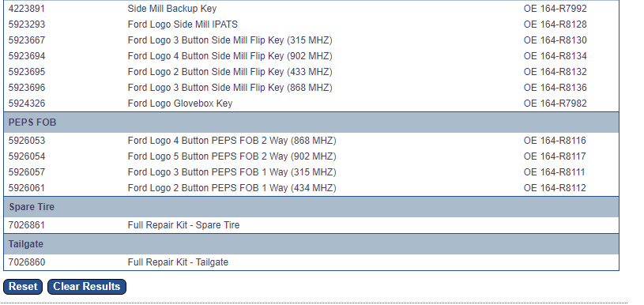The height and width of the screenshot is (305, 644).
Task: Select Full Repair Kit - Tailgate
Action: click(x=311, y=262)
